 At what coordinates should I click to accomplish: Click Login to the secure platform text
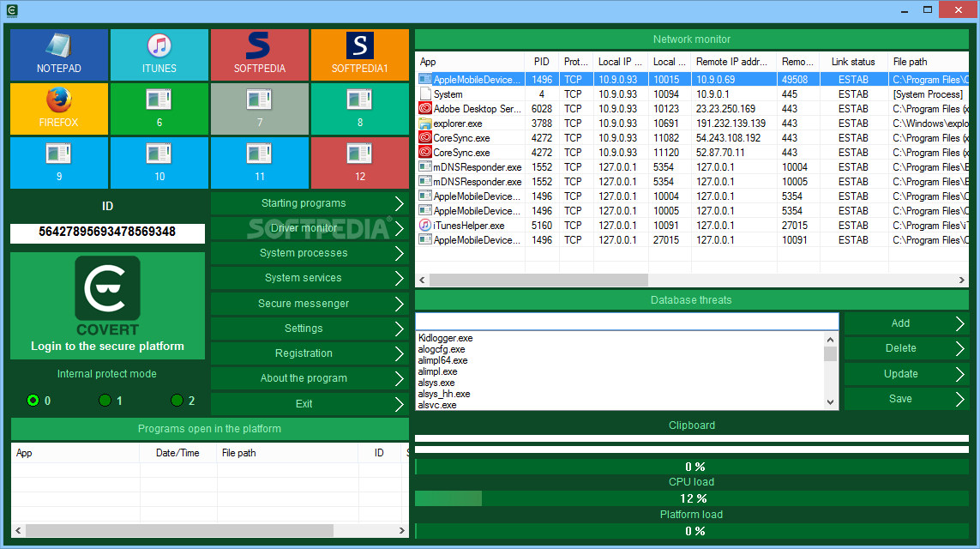107,347
